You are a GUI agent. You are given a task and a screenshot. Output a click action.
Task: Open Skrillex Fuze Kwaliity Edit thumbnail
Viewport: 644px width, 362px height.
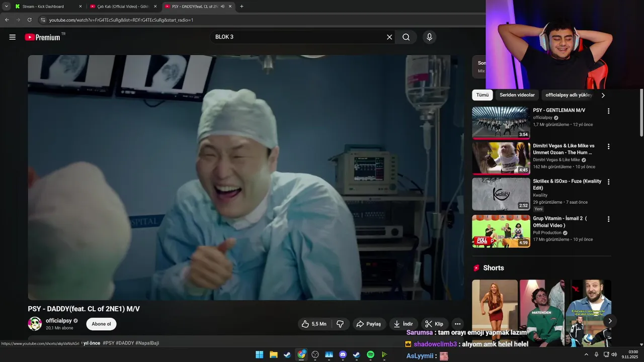[501, 194]
